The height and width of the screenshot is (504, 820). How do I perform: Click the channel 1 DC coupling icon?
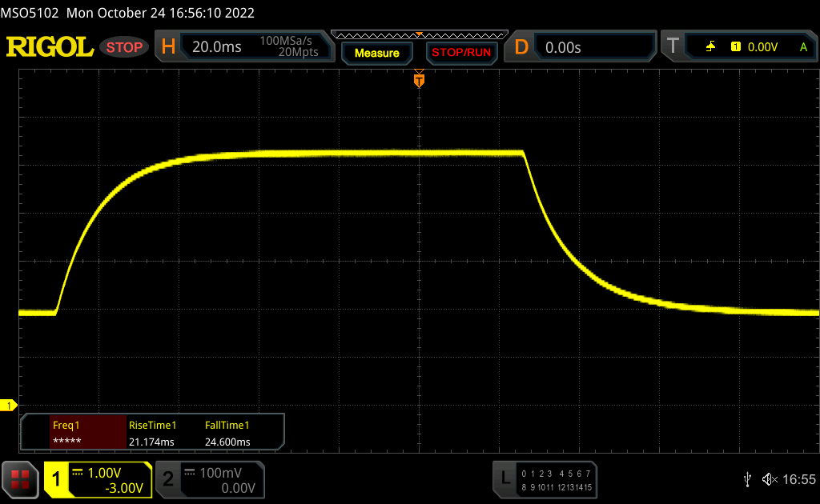point(78,473)
